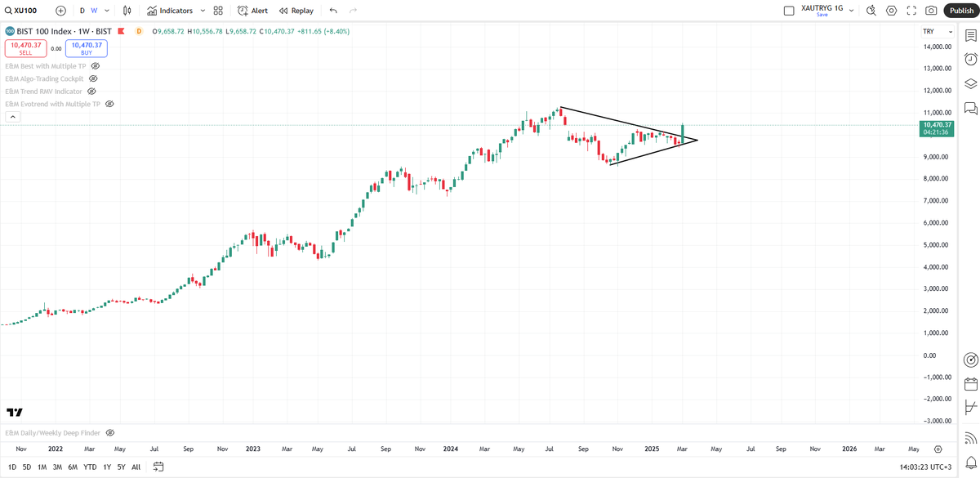
Task: Select the All time range
Action: click(x=136, y=467)
